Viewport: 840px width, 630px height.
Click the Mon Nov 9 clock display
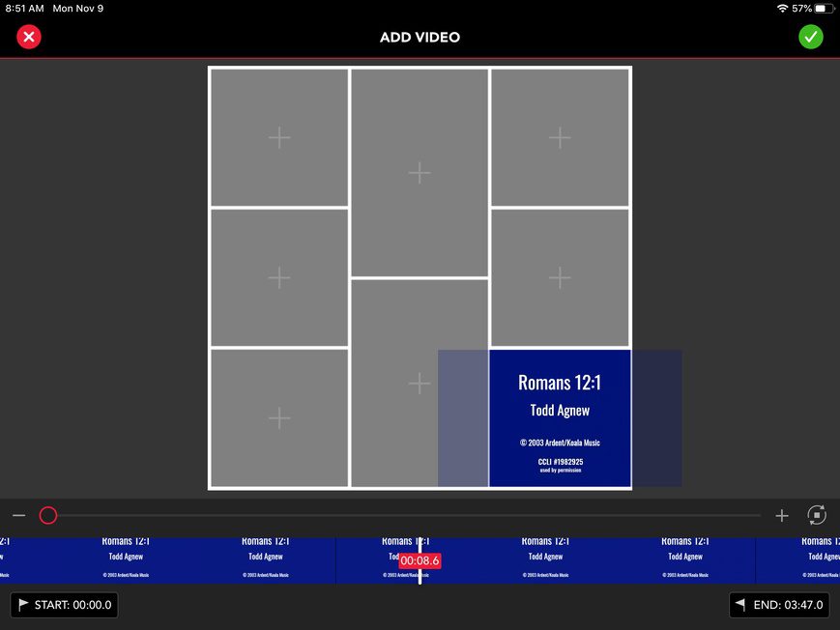coord(79,8)
